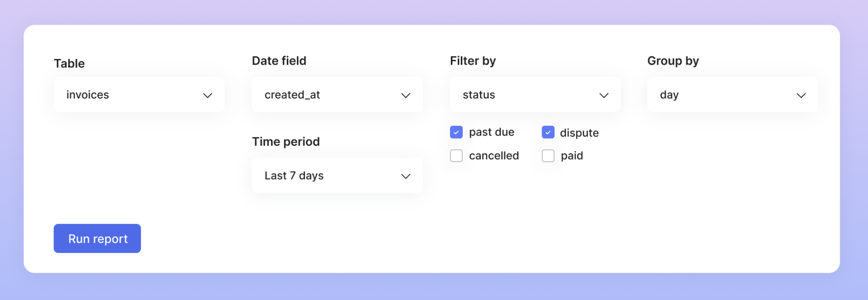Enable the cancelled status checkbox
The width and height of the screenshot is (868, 300).
pos(456,156)
